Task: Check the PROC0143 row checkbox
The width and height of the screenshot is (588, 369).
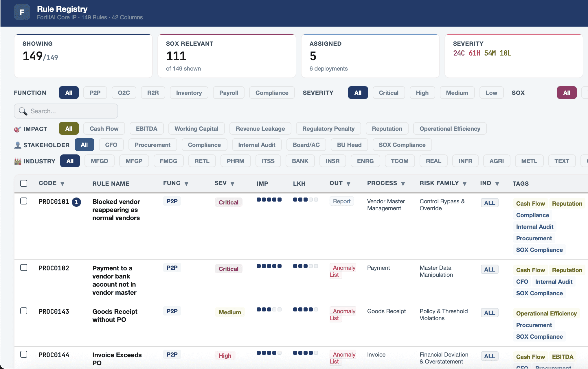Action: (24, 311)
